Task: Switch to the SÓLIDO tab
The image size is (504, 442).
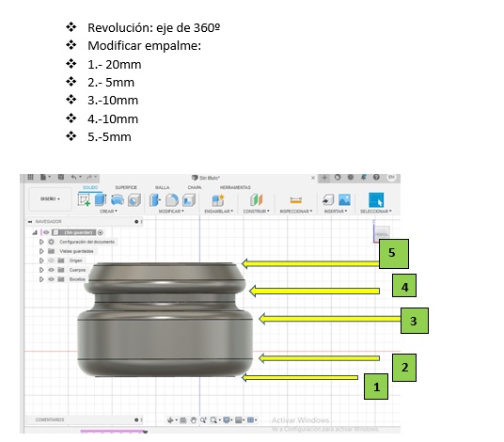Action: pos(90,187)
